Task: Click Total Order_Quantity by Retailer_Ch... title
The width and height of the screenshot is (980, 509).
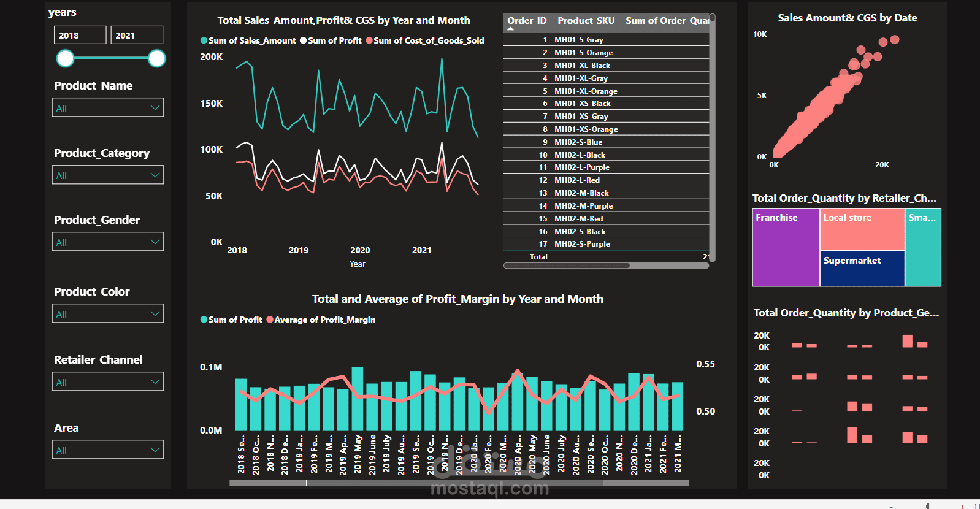Action: click(x=844, y=198)
